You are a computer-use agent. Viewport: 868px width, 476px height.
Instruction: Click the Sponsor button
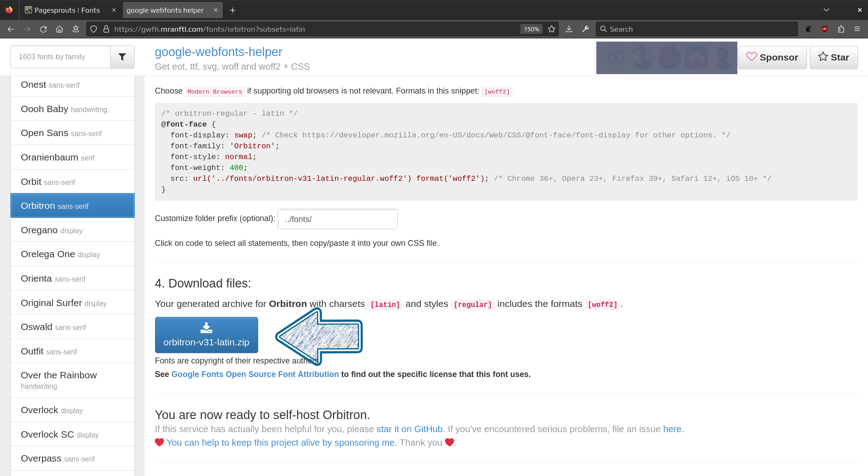coord(772,57)
